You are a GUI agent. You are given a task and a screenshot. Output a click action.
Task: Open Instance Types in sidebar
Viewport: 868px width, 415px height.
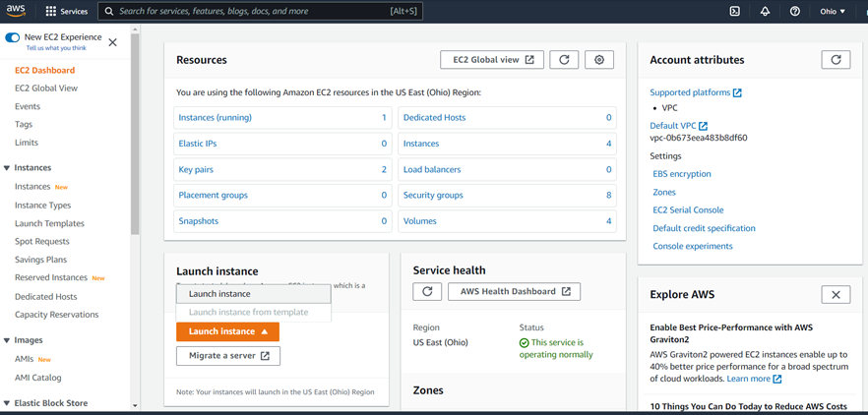click(43, 206)
